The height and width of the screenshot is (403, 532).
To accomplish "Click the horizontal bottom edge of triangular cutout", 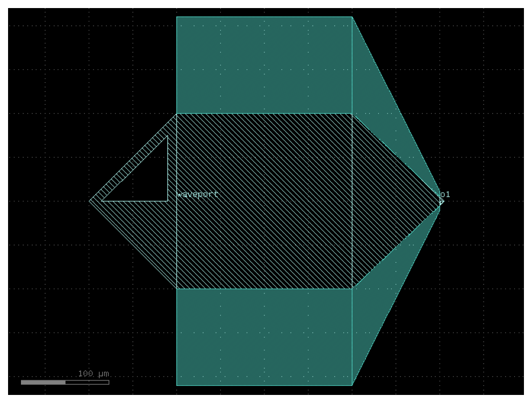I will click(x=134, y=201).
